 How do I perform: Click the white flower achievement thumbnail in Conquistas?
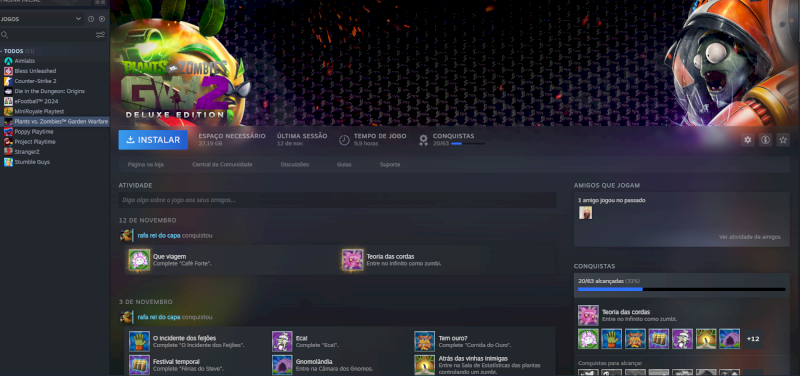588,339
